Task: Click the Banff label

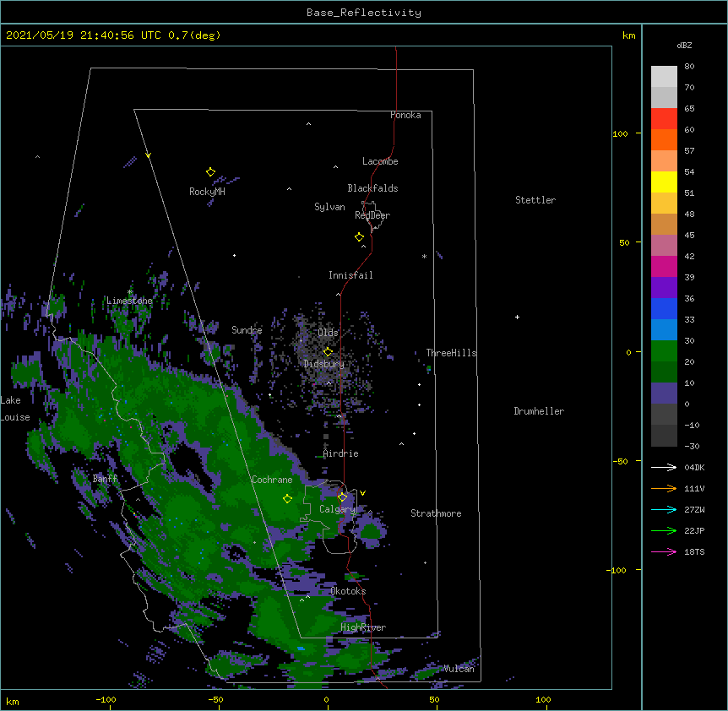Action: pyautogui.click(x=105, y=479)
